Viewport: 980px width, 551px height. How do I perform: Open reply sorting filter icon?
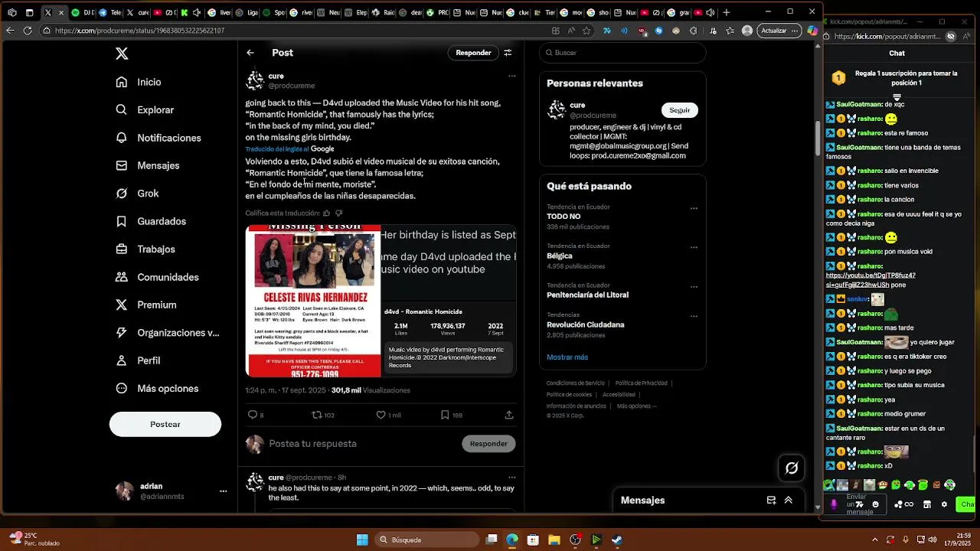coord(508,53)
